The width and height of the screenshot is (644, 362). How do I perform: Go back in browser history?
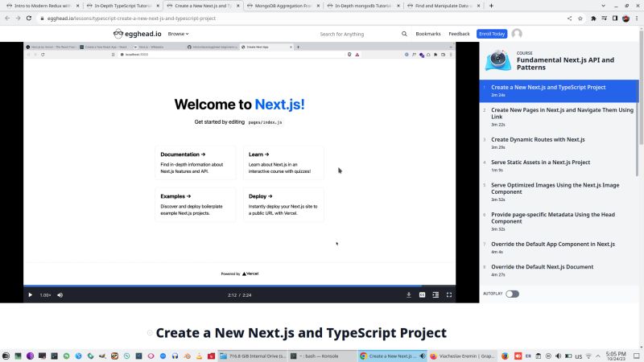(x=7, y=18)
